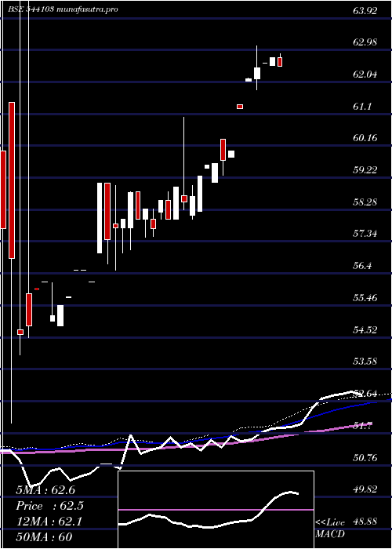Click the 63.92 price axis label

pyautogui.click(x=365, y=10)
